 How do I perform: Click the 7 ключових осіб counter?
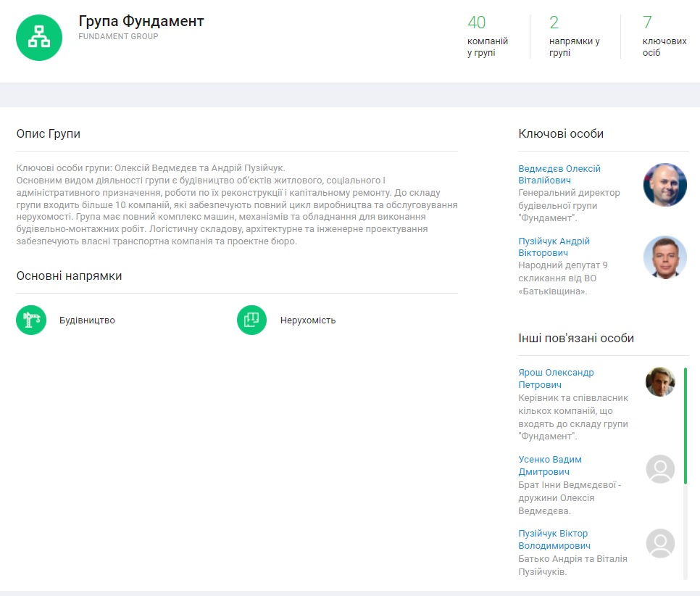click(663, 36)
